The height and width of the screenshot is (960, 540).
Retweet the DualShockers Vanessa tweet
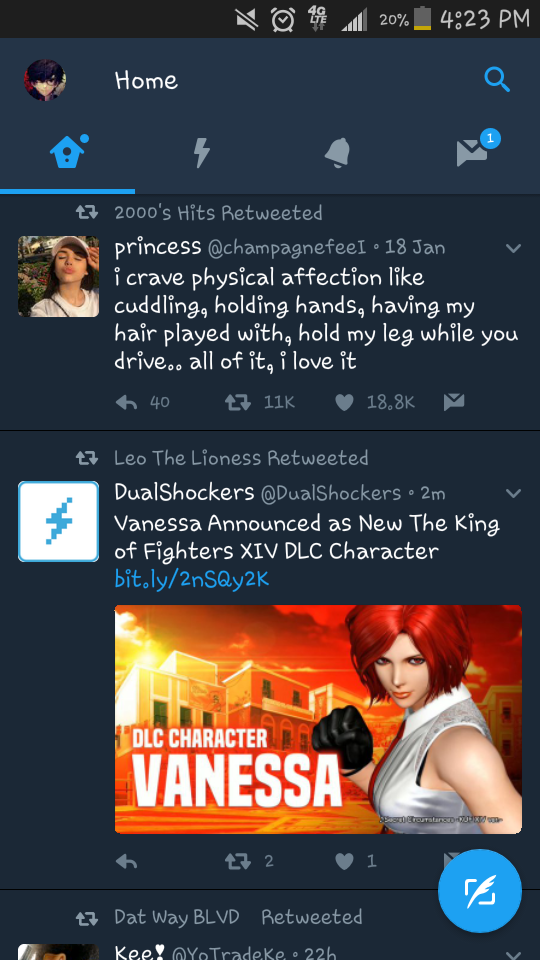(x=238, y=861)
